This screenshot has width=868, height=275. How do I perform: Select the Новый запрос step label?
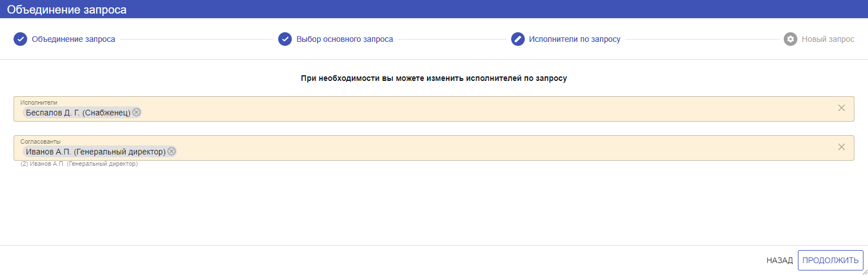[x=828, y=39]
